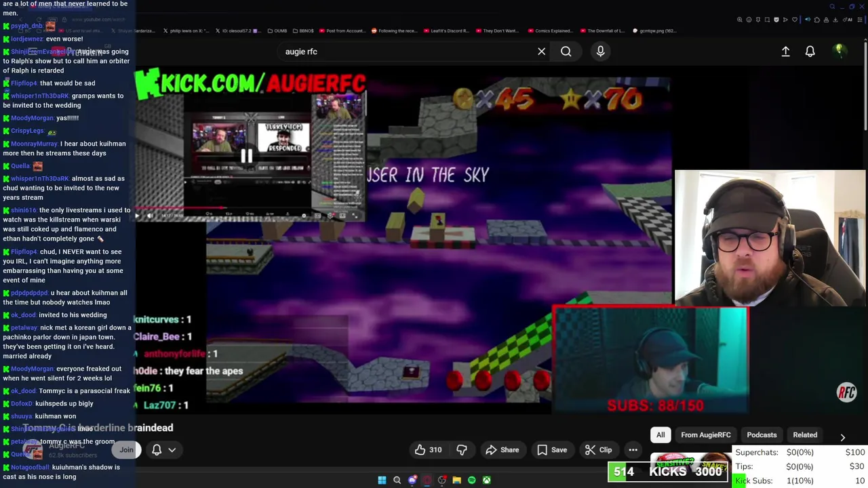Open 'Comics Explained...' bookmark

click(550, 30)
